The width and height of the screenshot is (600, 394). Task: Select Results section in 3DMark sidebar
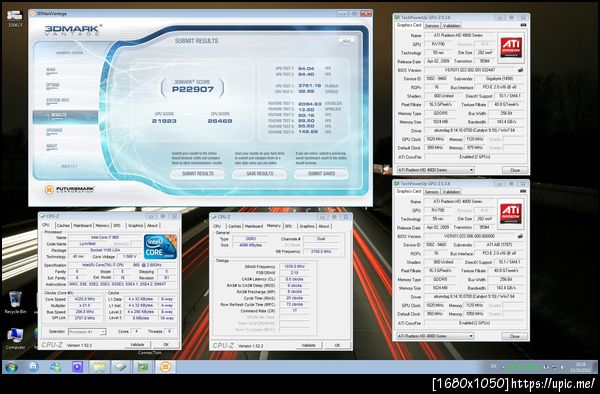pyautogui.click(x=65, y=116)
